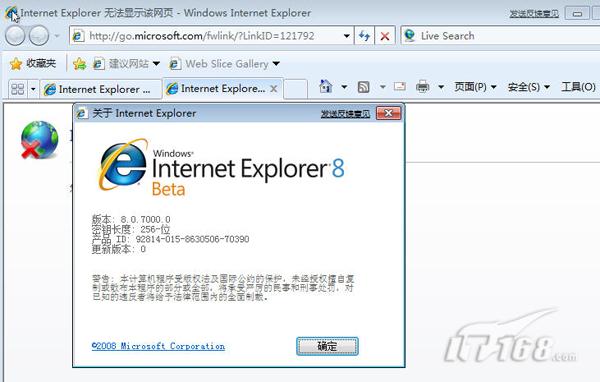
Task: Click the 更新版本: 0 line
Action: point(119,249)
